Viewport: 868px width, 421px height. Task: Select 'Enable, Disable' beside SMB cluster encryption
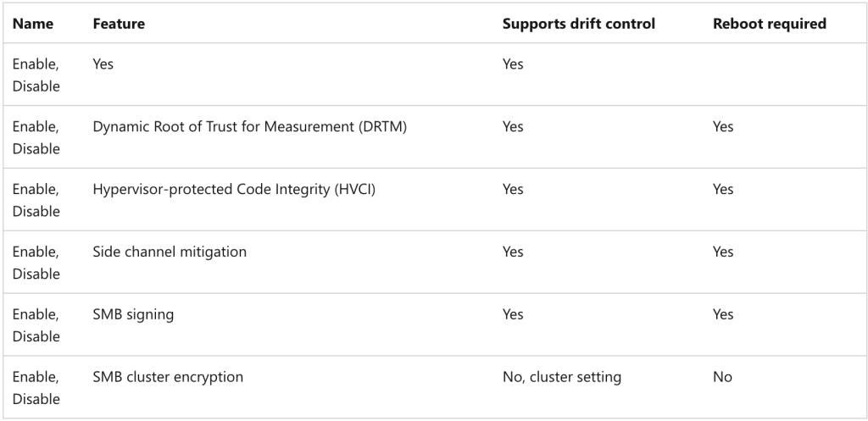36,387
